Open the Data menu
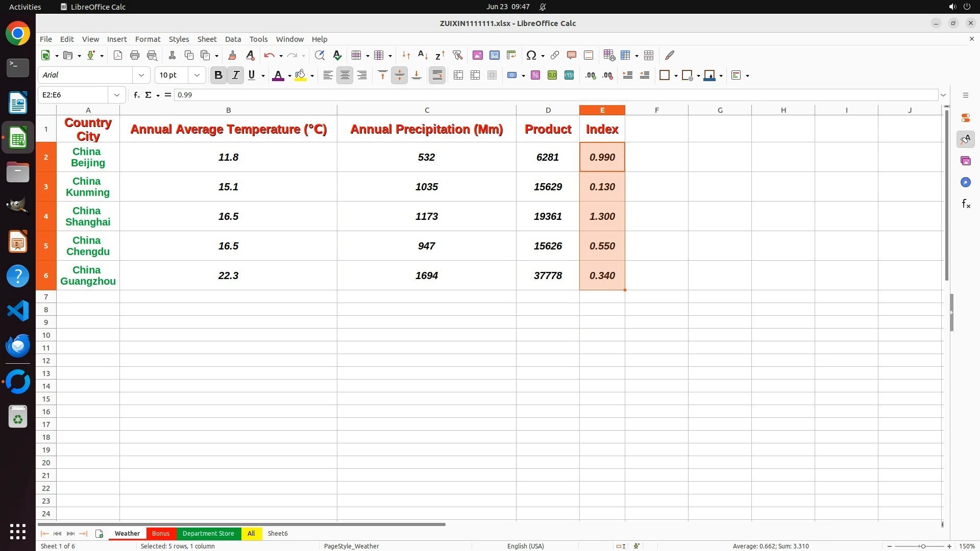Viewport: 980px width, 551px height. 233,39
